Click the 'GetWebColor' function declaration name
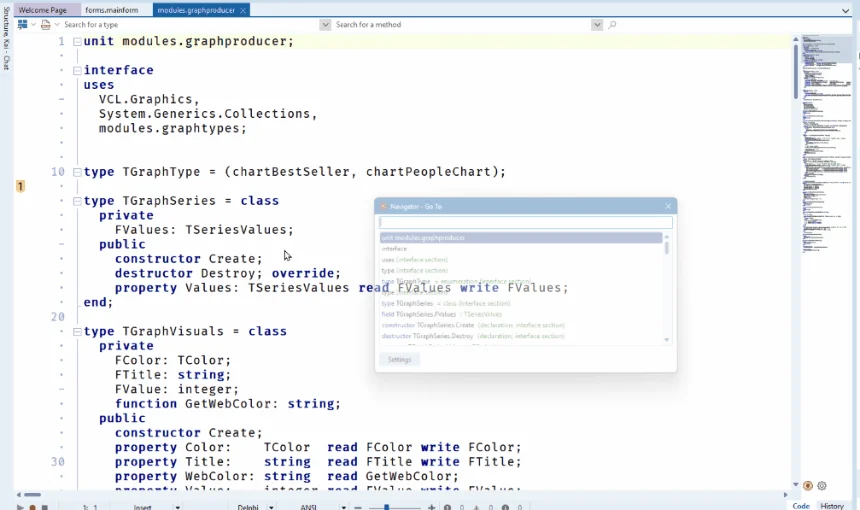 click(228, 404)
